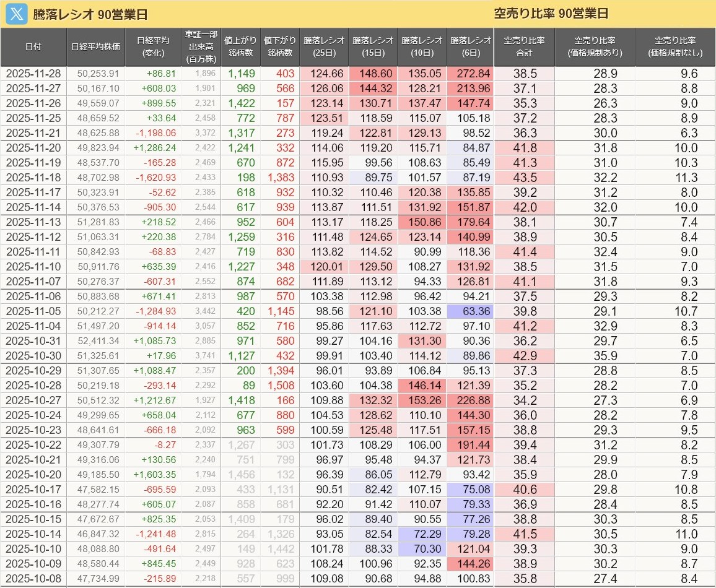Click the 値下がり銘柄数 column header
Viewport: 716px width, 588px height.
pos(279,47)
